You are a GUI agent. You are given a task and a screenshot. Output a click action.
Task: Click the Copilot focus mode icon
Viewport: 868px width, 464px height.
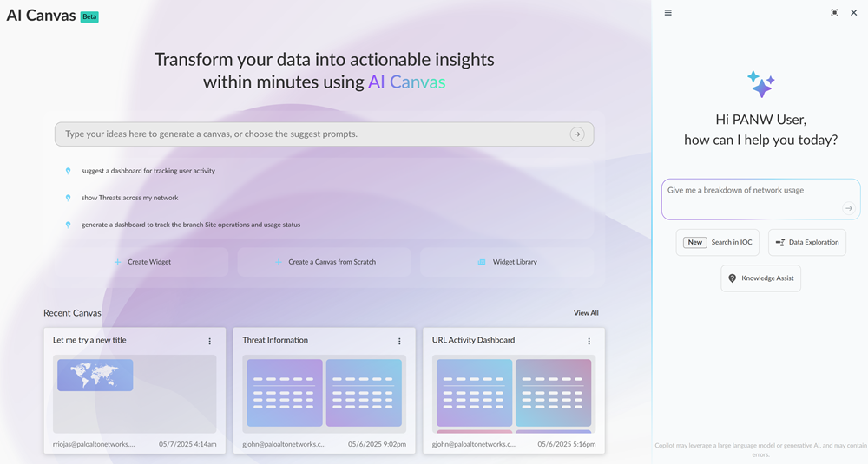pyautogui.click(x=834, y=13)
